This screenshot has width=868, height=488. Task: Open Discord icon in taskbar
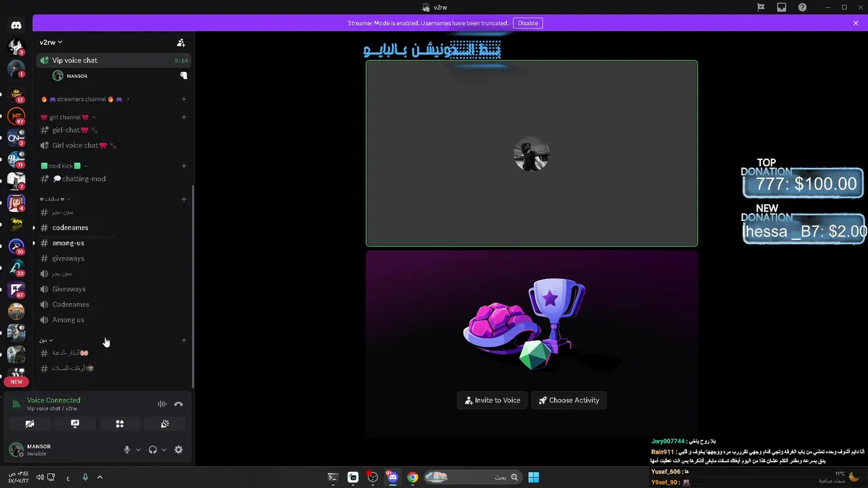393,477
